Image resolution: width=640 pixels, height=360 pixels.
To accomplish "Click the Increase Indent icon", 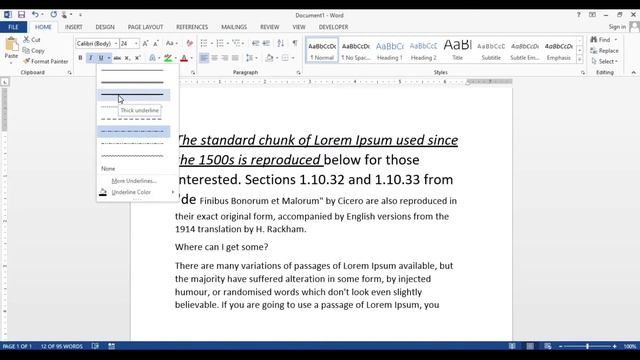I will tap(266, 43).
